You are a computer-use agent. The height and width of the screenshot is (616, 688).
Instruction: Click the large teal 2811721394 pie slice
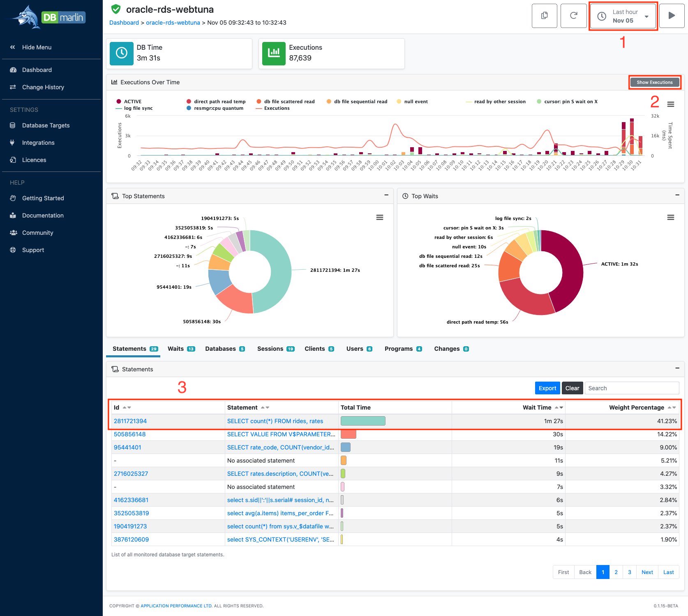coord(282,271)
